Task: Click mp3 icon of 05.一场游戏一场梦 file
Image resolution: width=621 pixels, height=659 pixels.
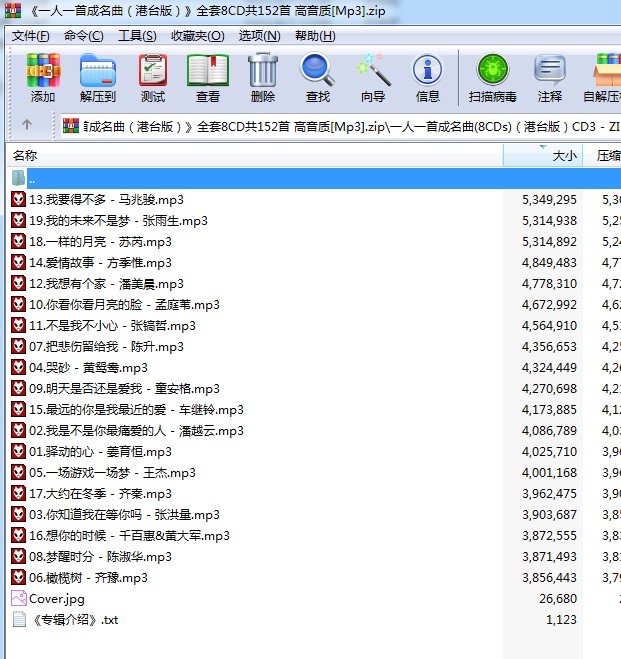Action: pyautogui.click(x=18, y=472)
